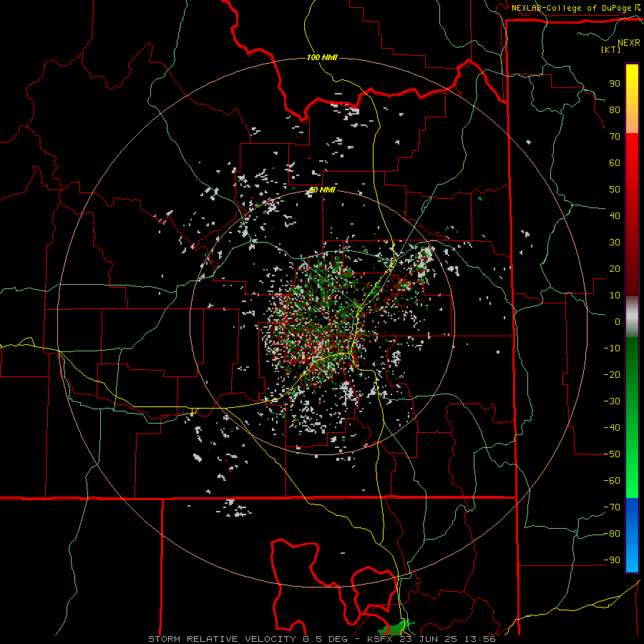Click the 30 value on velocity scale

click(615, 243)
